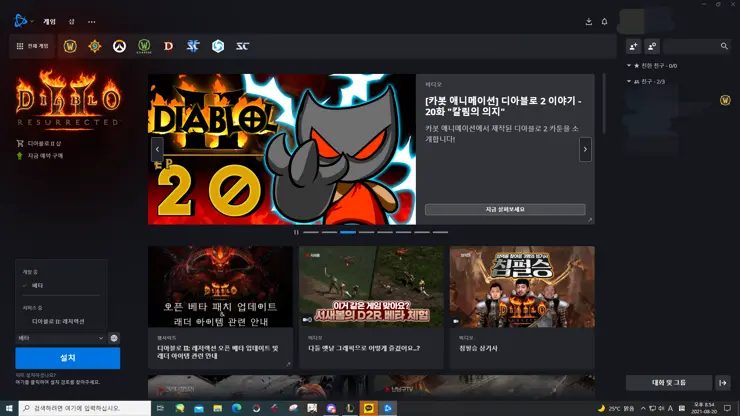
Task: Open File Explorer from the taskbar
Action: pos(218,408)
